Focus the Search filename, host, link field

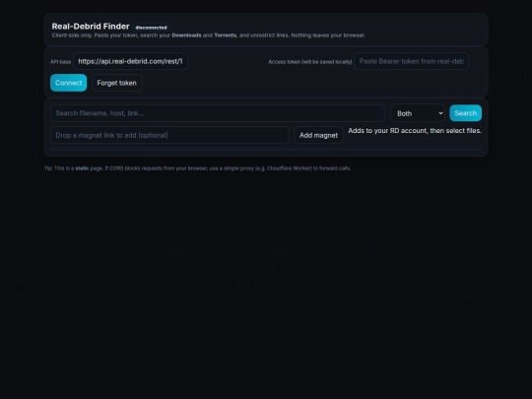(218, 113)
